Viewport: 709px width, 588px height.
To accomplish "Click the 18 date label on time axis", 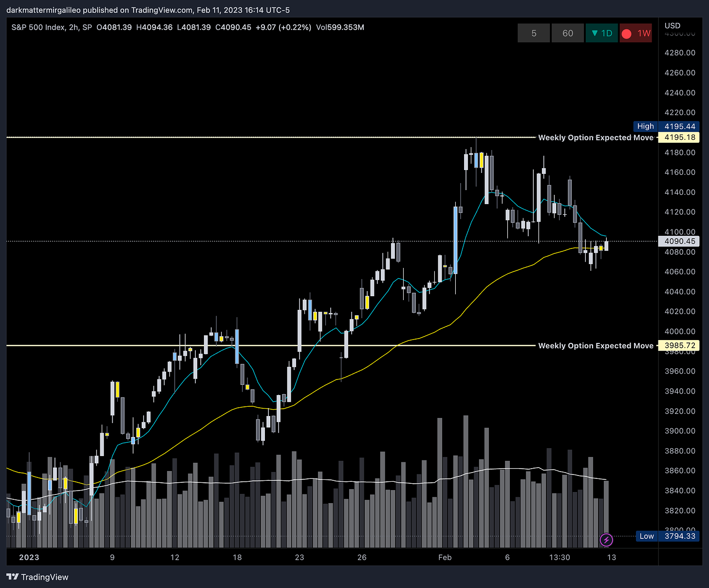I will tap(237, 557).
